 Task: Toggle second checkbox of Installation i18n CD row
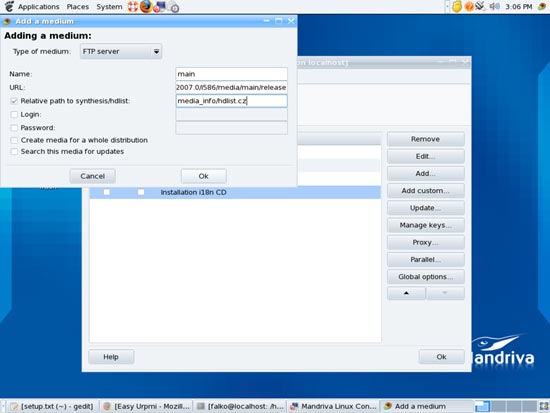141,192
